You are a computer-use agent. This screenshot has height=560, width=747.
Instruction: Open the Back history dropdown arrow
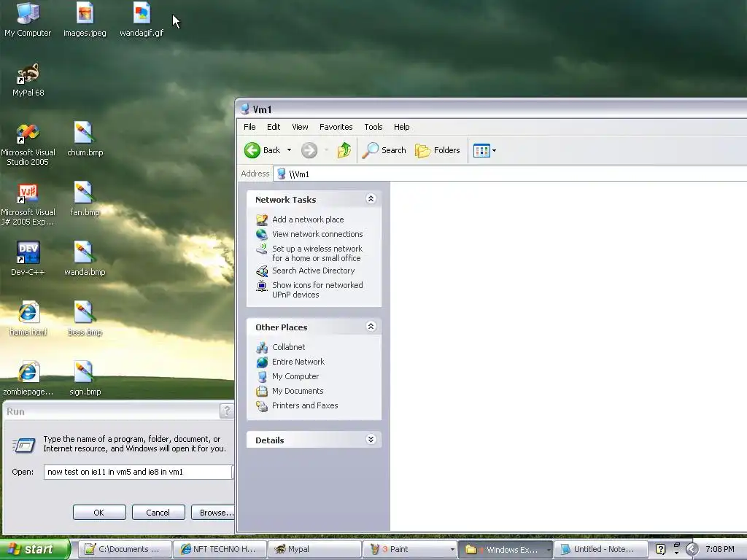(289, 150)
